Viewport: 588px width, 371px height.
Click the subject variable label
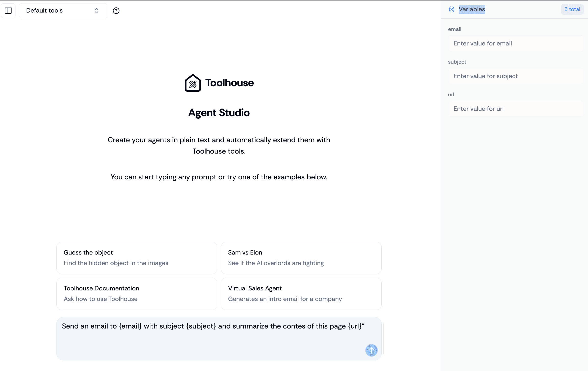pos(457,62)
